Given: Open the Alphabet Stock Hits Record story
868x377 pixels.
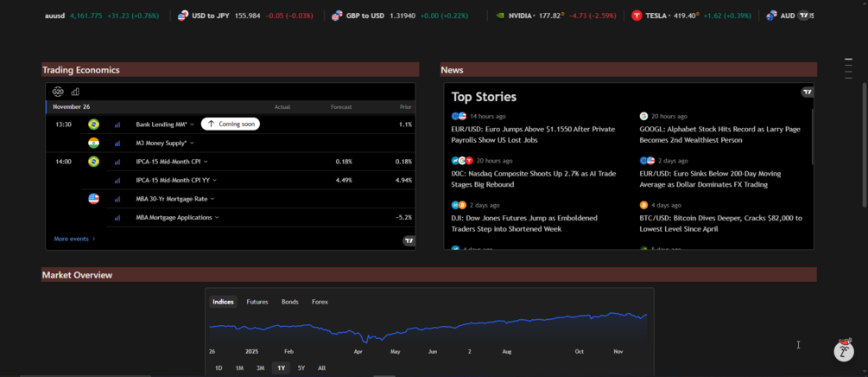Looking at the screenshot, I should point(719,135).
